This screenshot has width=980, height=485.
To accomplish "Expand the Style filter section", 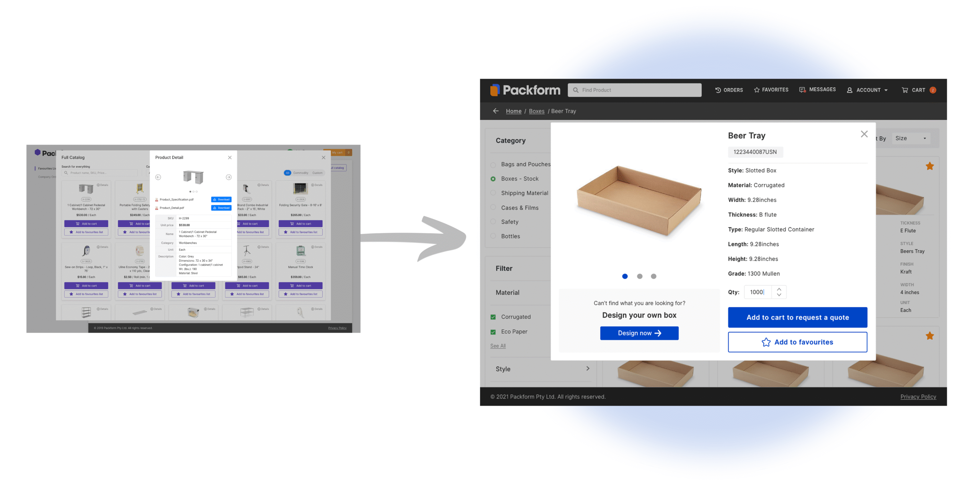I will 588,369.
